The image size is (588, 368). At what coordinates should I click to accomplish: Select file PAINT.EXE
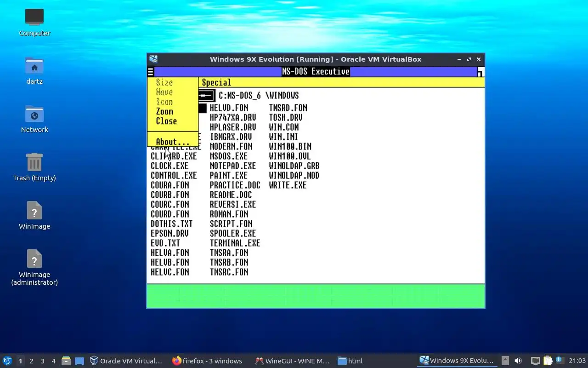(x=229, y=176)
